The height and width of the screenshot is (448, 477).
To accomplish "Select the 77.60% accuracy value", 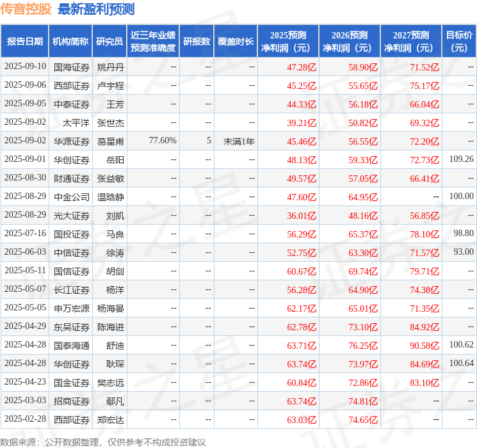I will (x=163, y=141).
